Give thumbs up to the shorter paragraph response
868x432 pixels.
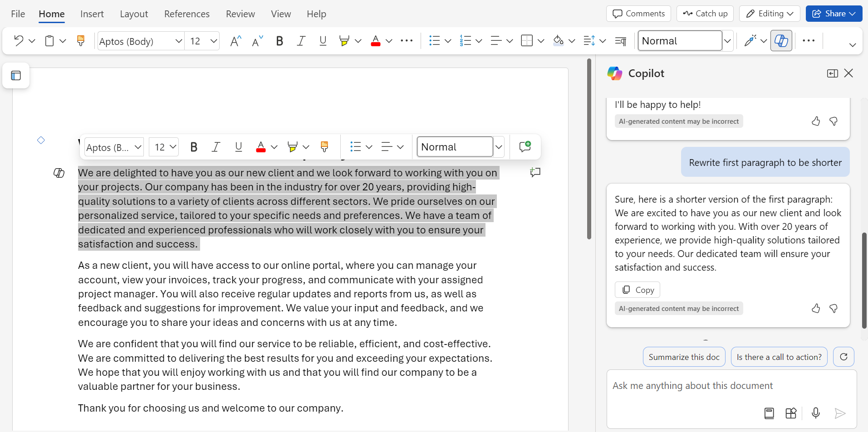click(x=815, y=308)
